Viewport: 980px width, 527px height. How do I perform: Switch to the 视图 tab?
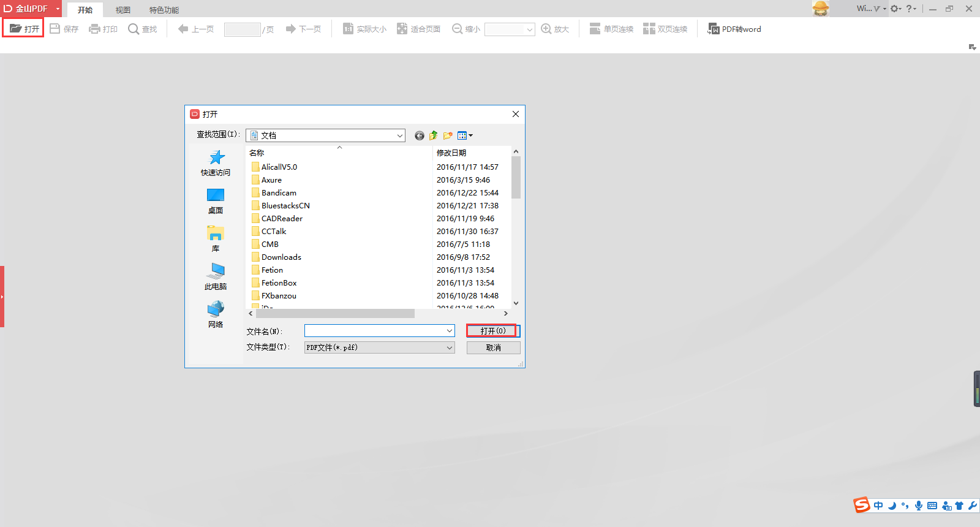click(x=123, y=10)
